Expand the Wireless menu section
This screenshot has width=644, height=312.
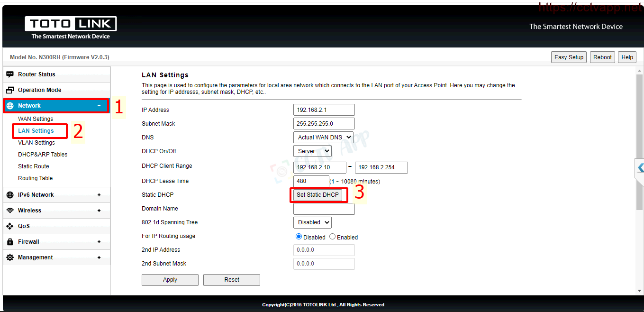[x=99, y=211]
